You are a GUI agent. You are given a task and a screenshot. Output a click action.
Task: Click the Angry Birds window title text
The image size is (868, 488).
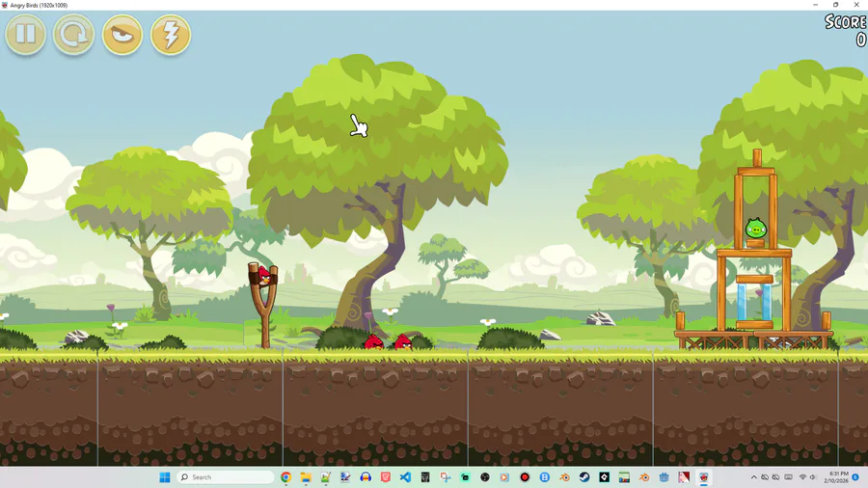coord(39,5)
